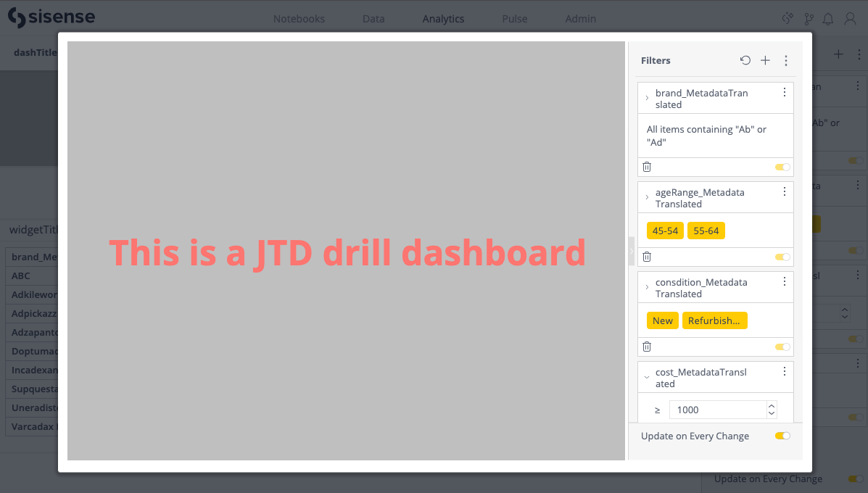868x493 pixels.
Task: Open the Pulse section
Action: click(514, 19)
